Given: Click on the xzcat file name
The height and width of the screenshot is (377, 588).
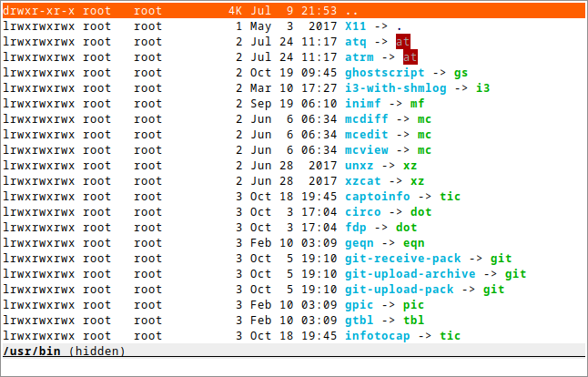Looking at the screenshot, I should 363,181.
